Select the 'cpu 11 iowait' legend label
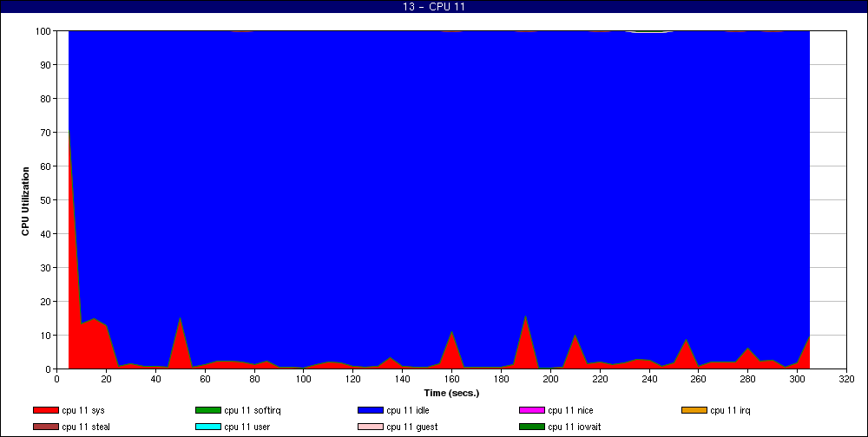The width and height of the screenshot is (868, 437). click(574, 427)
